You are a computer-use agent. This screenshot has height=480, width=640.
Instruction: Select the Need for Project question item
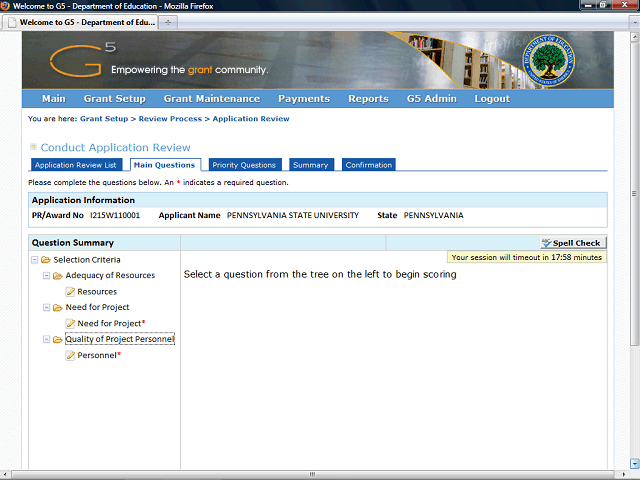pyautogui.click(x=109, y=324)
